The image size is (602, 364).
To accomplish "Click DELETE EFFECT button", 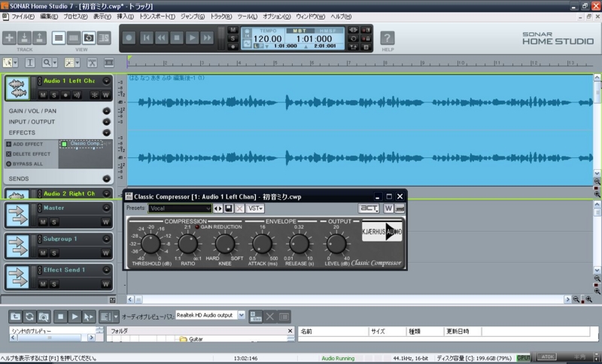I will pyautogui.click(x=28, y=154).
